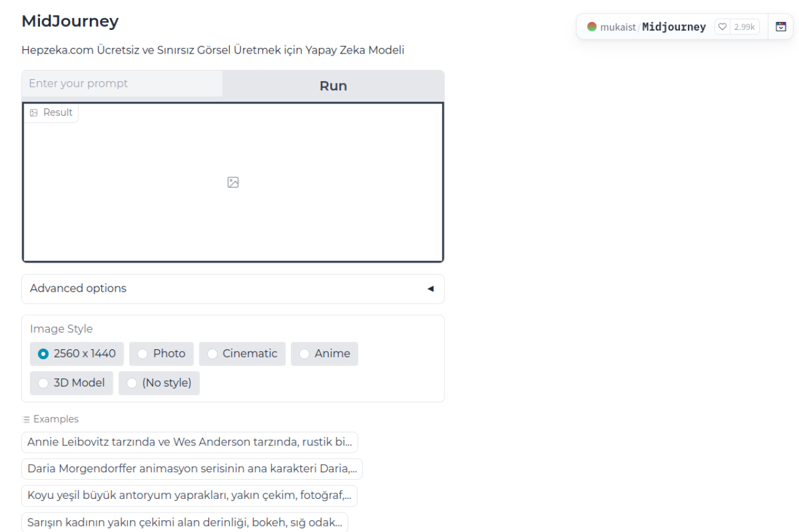
Task: Use the Daria Morgendorffer example prompt
Action: 192,468
